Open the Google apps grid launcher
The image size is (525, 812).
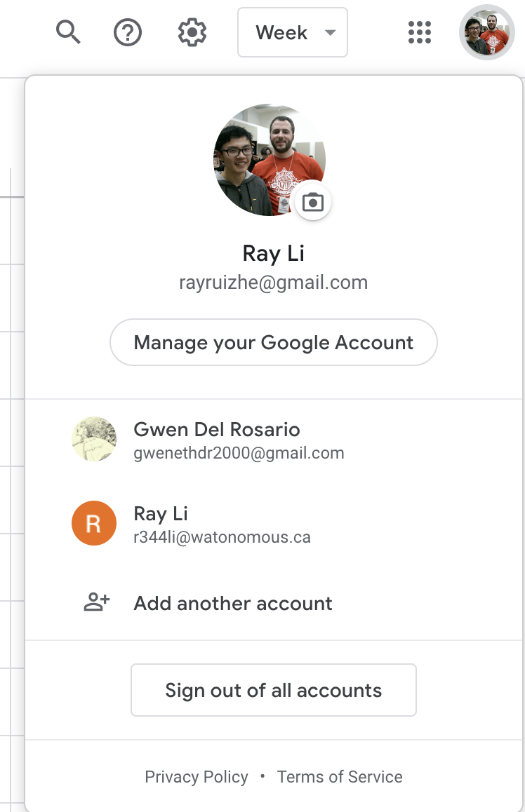point(419,32)
